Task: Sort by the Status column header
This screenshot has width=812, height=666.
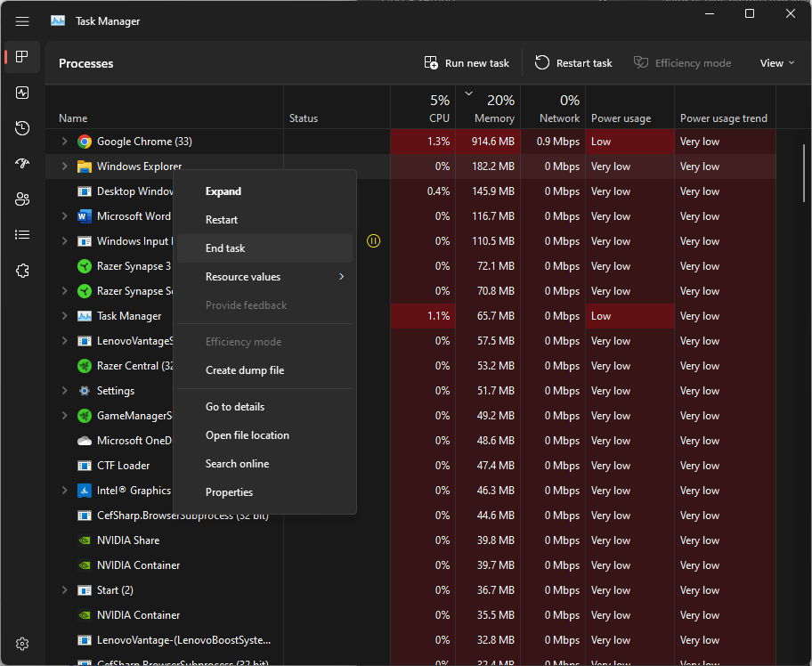Action: (337, 107)
